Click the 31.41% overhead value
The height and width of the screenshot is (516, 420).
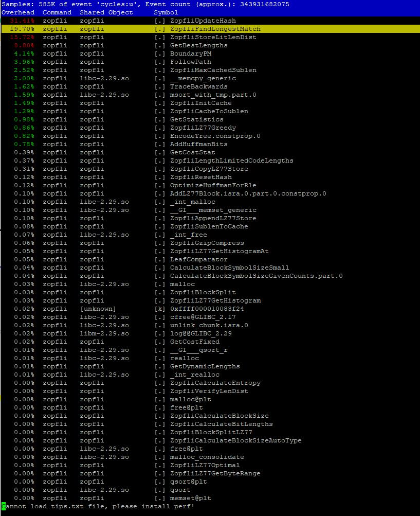[x=22, y=21]
